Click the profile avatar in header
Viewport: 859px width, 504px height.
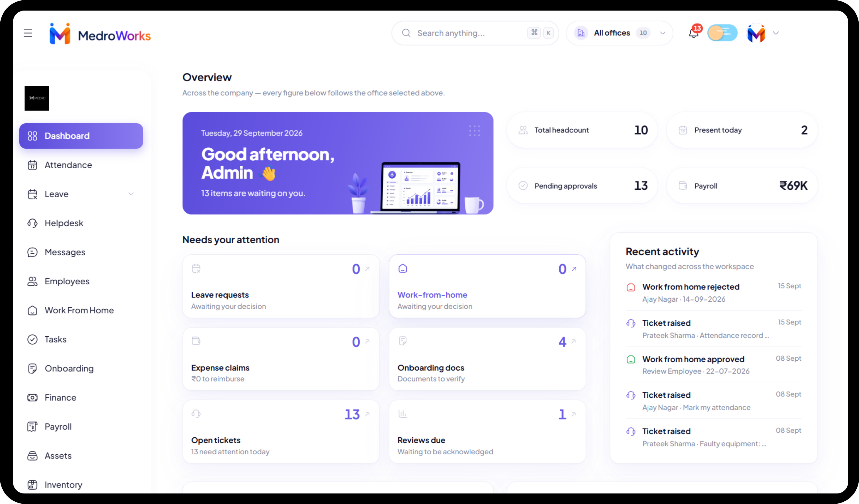(x=756, y=33)
